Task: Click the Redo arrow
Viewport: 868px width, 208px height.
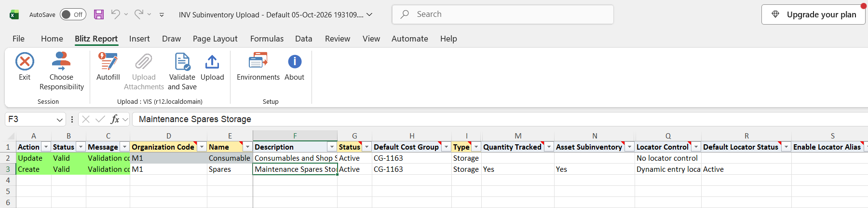Action: click(139, 14)
